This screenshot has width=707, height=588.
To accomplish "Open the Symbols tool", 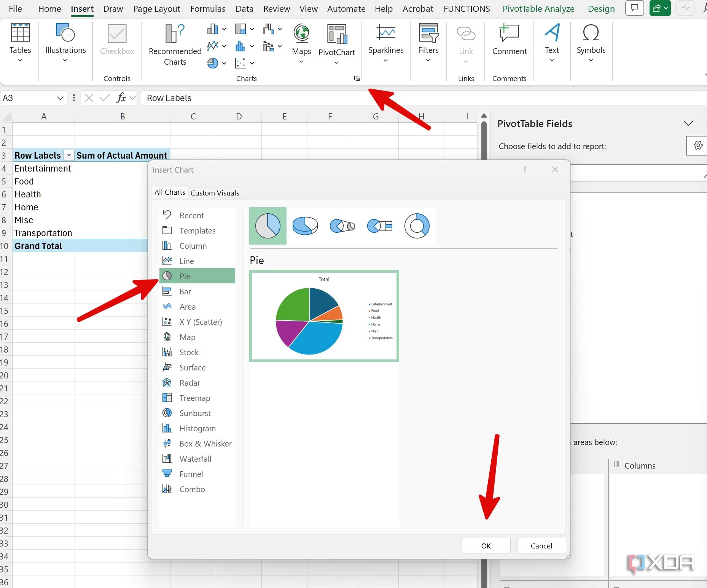I will [x=590, y=40].
